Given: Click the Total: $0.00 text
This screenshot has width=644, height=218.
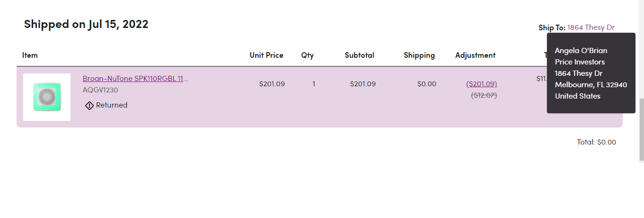Looking at the screenshot, I should pos(596,142).
